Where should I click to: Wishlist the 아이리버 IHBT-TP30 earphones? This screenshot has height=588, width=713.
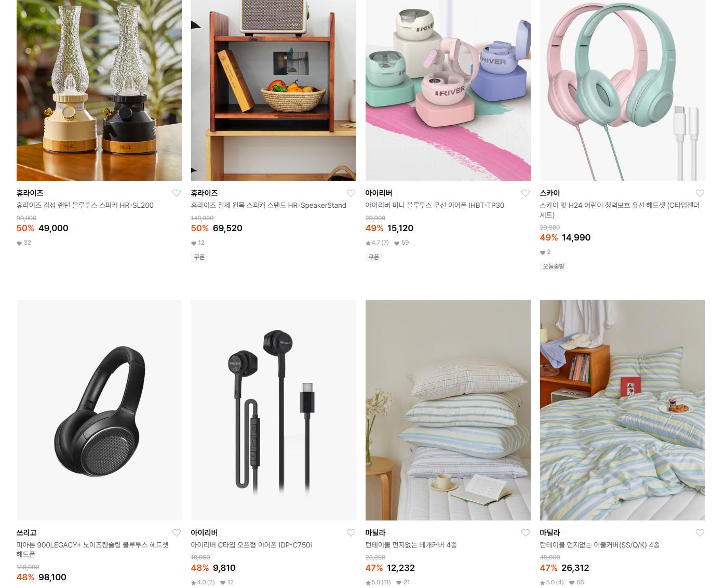coord(526,193)
